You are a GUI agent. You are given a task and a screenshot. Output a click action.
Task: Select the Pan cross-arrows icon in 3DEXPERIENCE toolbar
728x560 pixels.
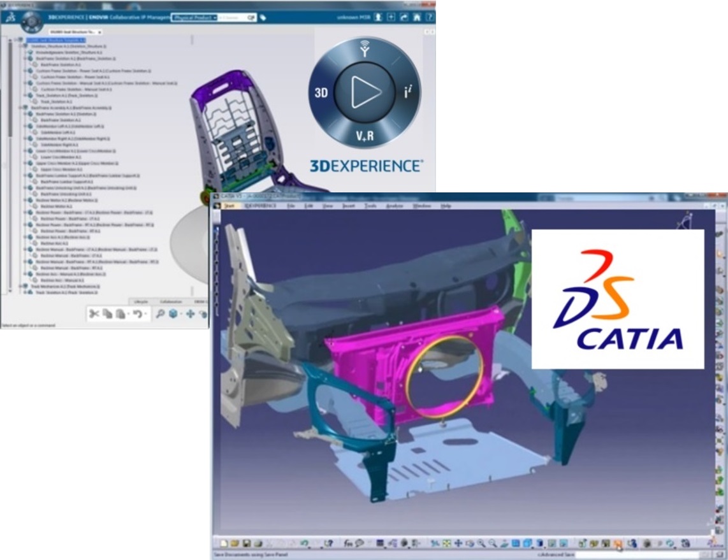pos(191,313)
